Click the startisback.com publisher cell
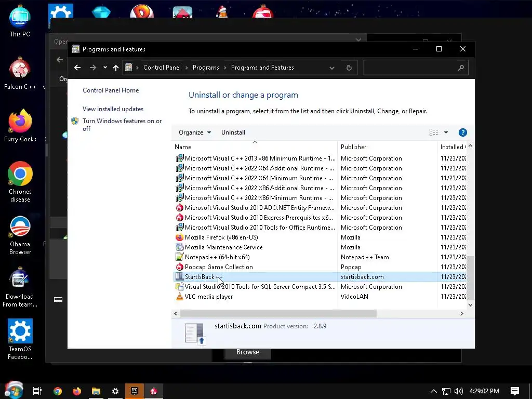Screen dimensions: 532x399 [362, 277]
